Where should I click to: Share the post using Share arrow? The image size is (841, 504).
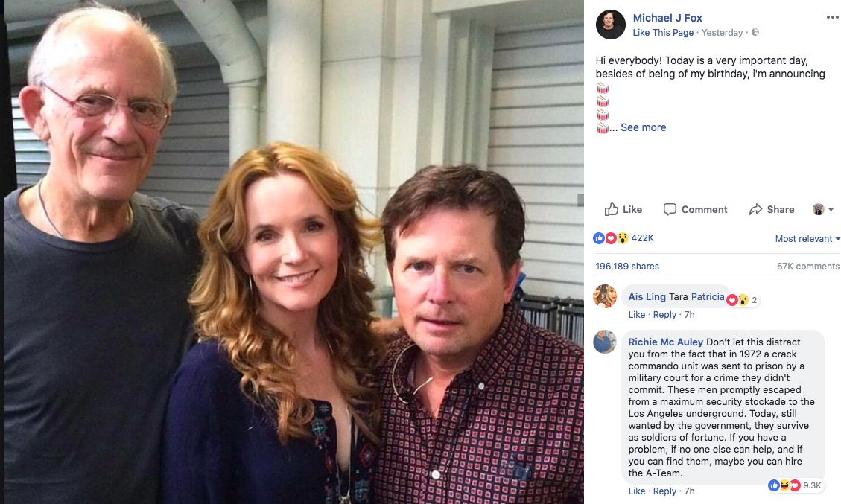coord(772,209)
